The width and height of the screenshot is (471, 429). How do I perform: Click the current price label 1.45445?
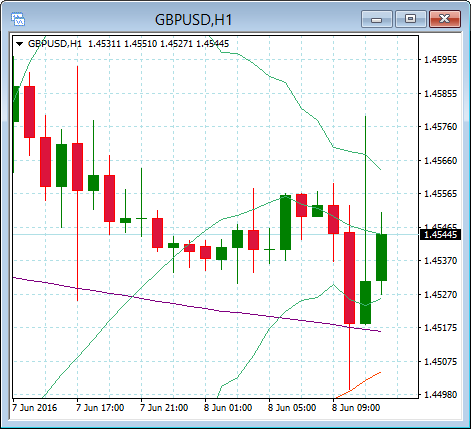(440, 235)
